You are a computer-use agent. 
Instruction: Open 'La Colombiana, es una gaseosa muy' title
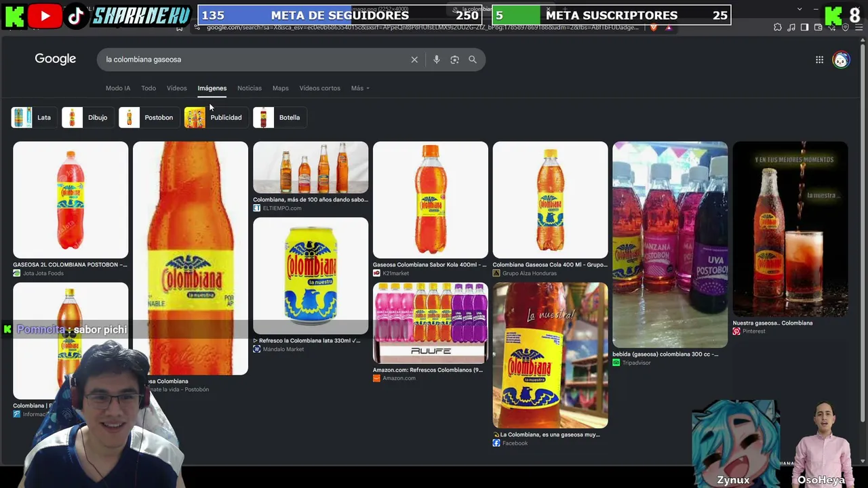click(x=547, y=435)
